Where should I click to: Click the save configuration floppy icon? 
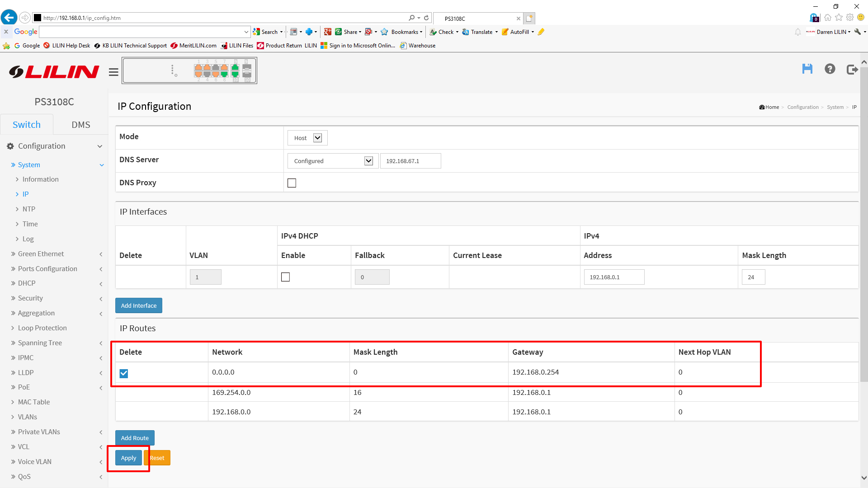tap(807, 69)
